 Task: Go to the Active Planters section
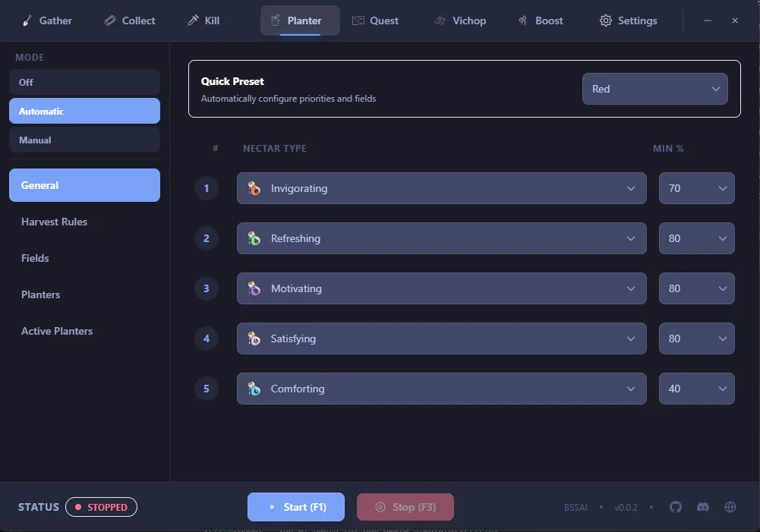click(57, 331)
